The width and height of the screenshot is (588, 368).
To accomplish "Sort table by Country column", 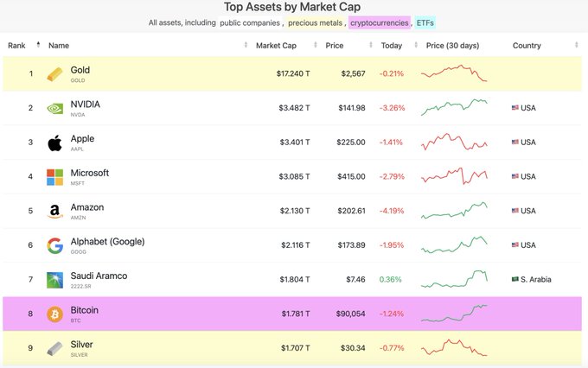I will 527,44.
